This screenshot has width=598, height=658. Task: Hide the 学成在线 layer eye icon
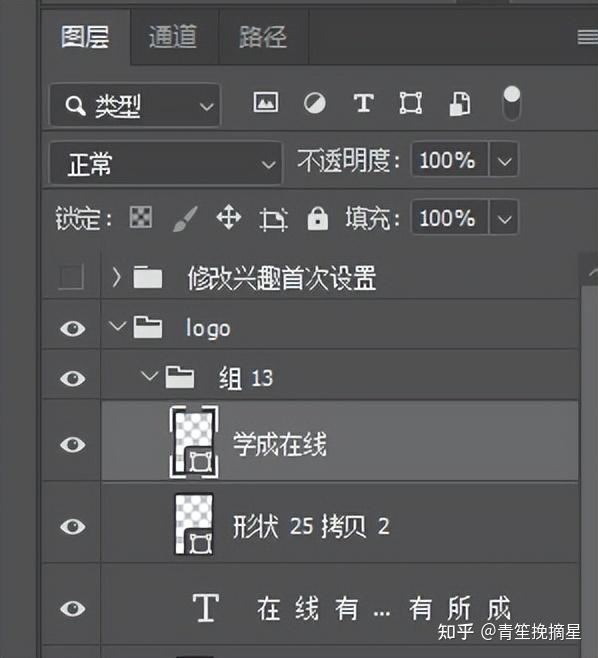[73, 444]
